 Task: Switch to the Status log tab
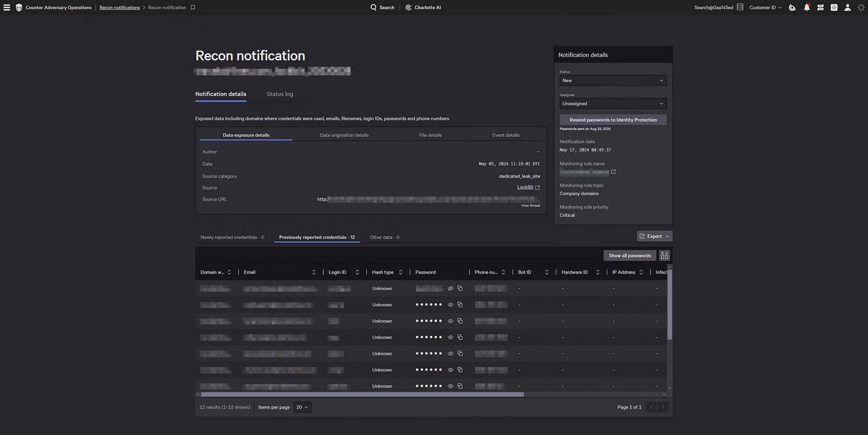(279, 94)
